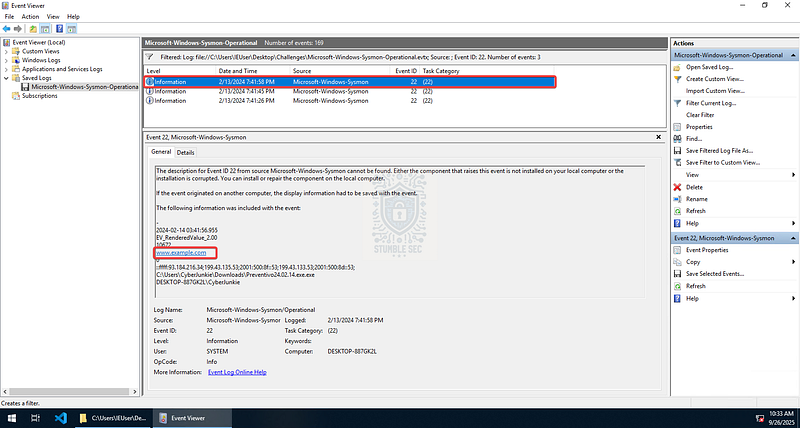Click the binoculars Find icon
Viewport: 800px width, 428px height.
coord(677,139)
